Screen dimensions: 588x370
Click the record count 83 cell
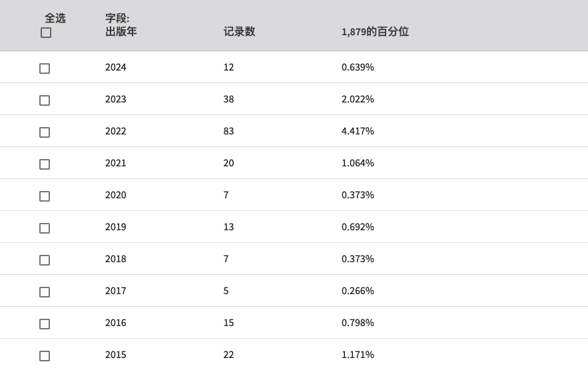229,131
